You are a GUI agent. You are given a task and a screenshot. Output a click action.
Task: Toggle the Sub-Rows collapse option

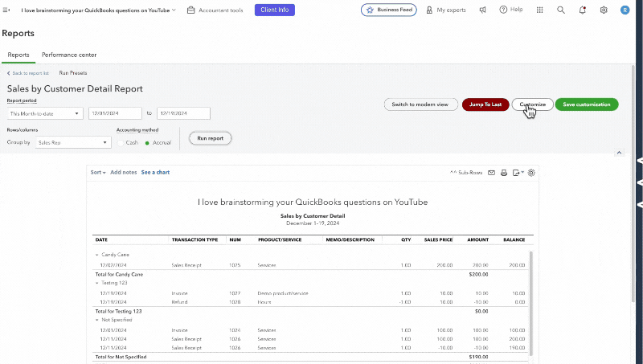(466, 173)
